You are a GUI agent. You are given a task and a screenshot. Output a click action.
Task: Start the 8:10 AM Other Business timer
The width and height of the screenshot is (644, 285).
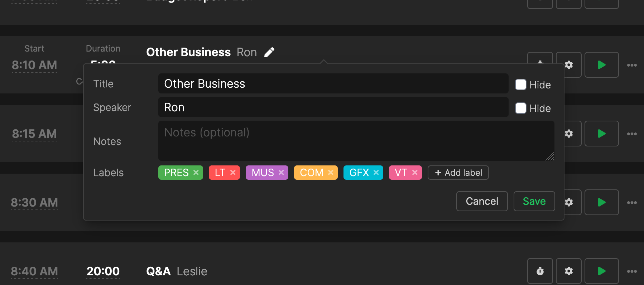pos(601,65)
